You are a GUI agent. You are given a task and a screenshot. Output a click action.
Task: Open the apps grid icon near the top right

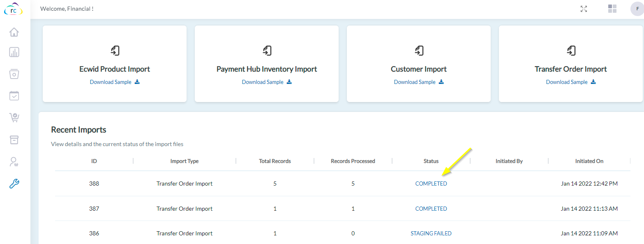click(x=612, y=9)
